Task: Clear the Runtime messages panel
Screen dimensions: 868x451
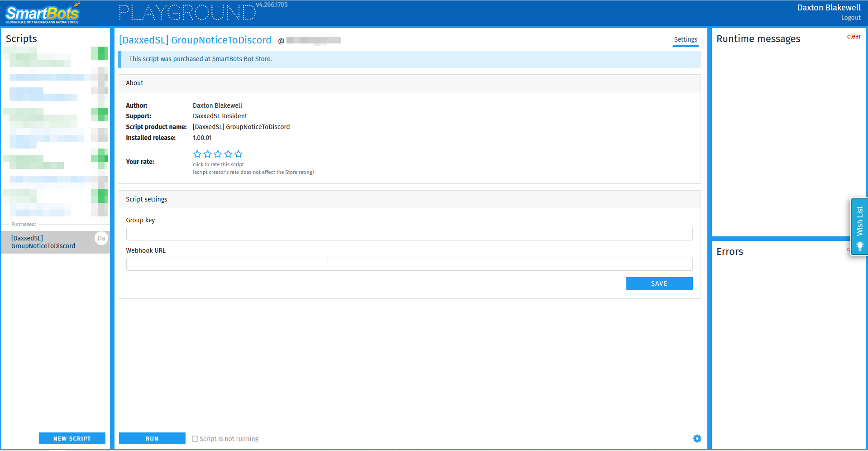Action: click(x=854, y=36)
